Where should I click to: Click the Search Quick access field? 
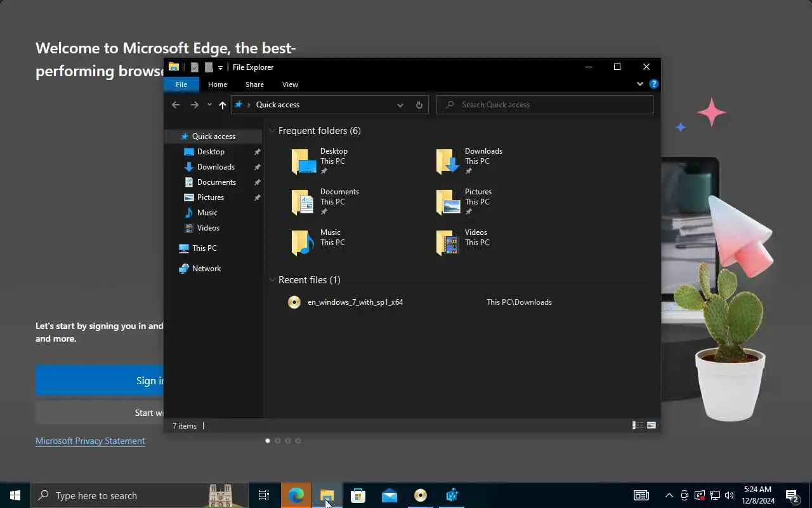[545, 105]
